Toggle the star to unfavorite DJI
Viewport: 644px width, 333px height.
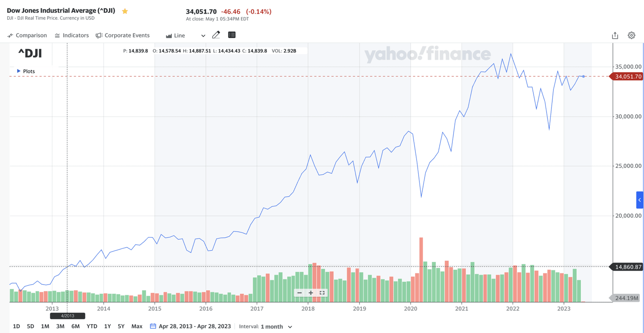pyautogui.click(x=125, y=11)
